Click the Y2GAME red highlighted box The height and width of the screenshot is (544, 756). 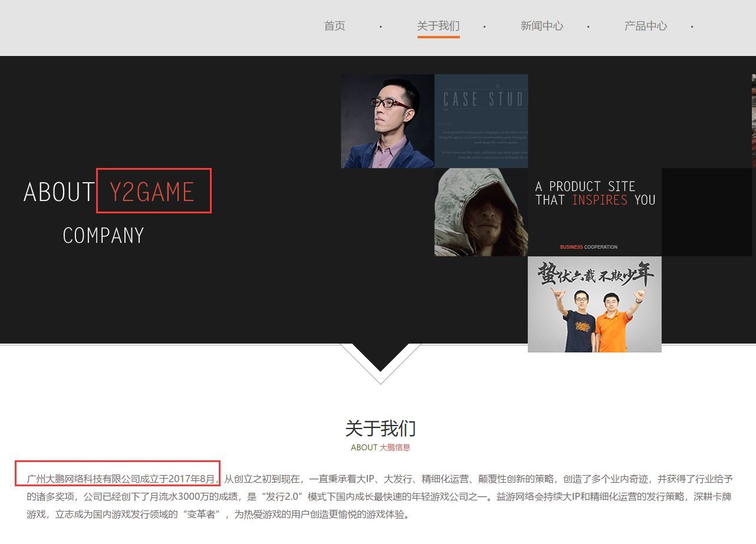coord(153,191)
